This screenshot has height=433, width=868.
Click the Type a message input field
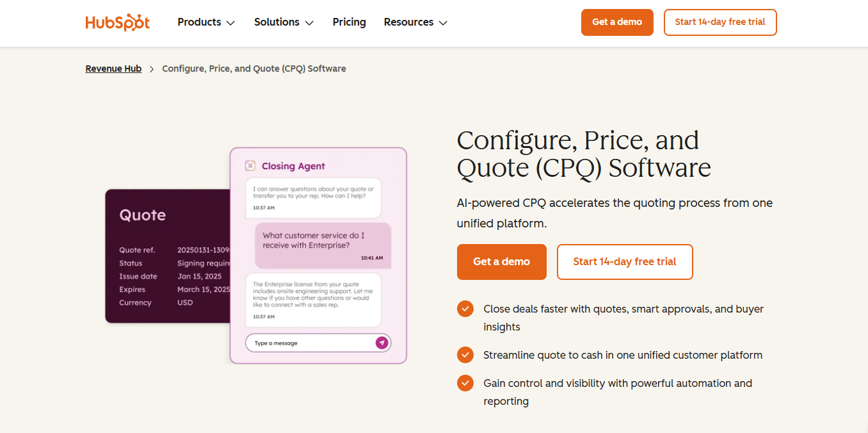318,343
